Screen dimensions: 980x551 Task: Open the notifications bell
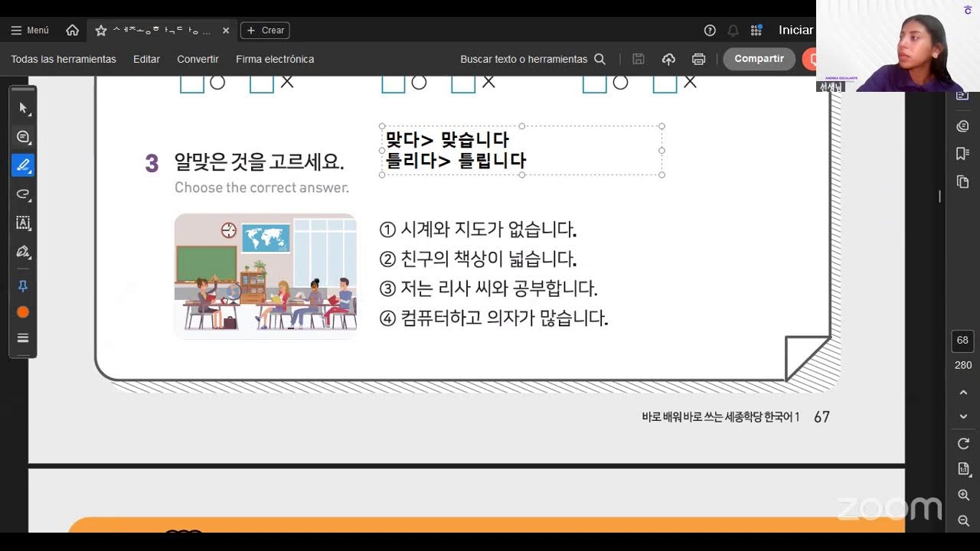point(733,31)
